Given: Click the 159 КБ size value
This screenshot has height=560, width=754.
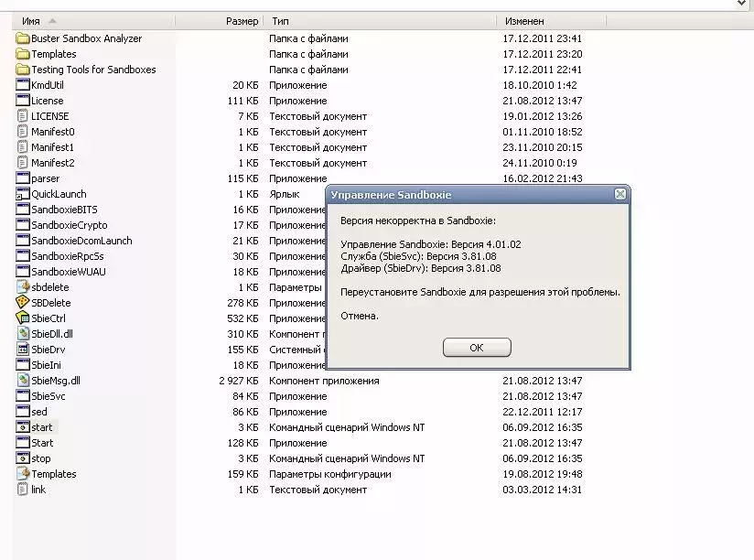Looking at the screenshot, I should tap(242, 474).
